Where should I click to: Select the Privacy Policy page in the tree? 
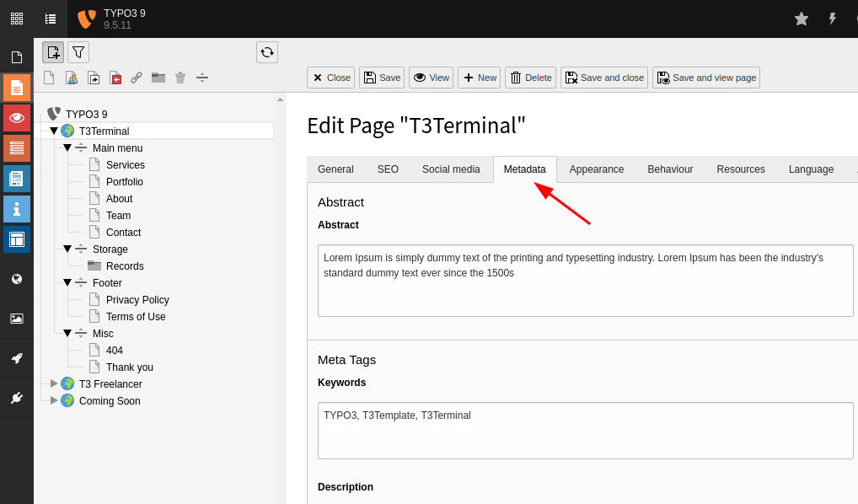[x=138, y=299]
